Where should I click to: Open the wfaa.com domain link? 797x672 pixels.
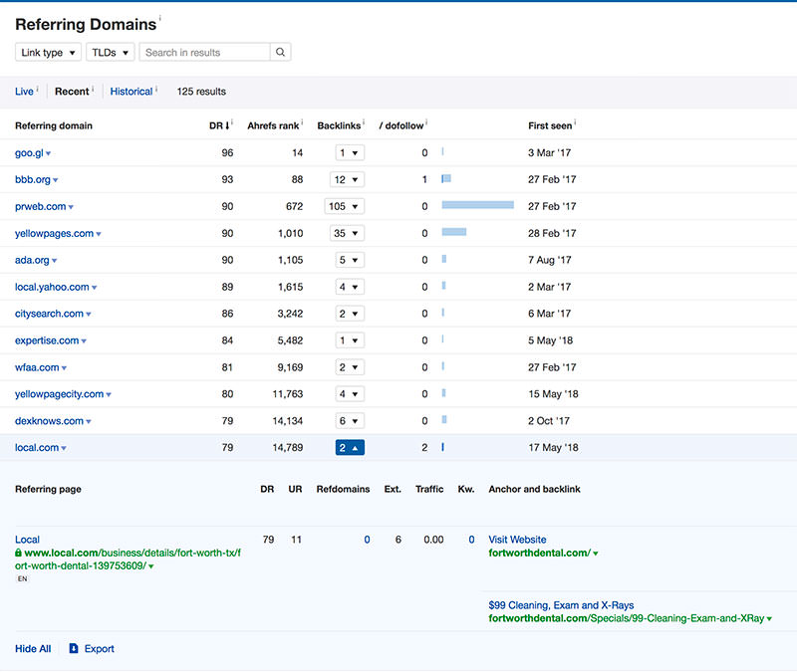point(37,367)
